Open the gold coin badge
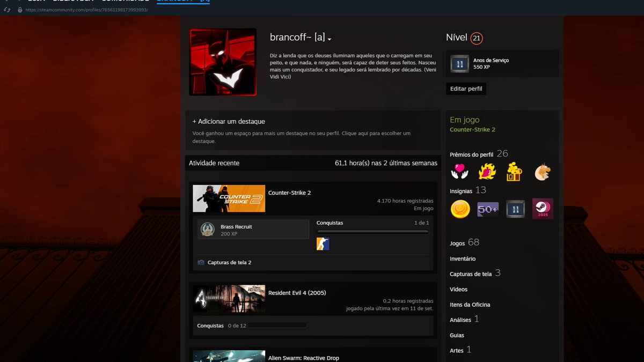644x362 pixels. point(460,209)
